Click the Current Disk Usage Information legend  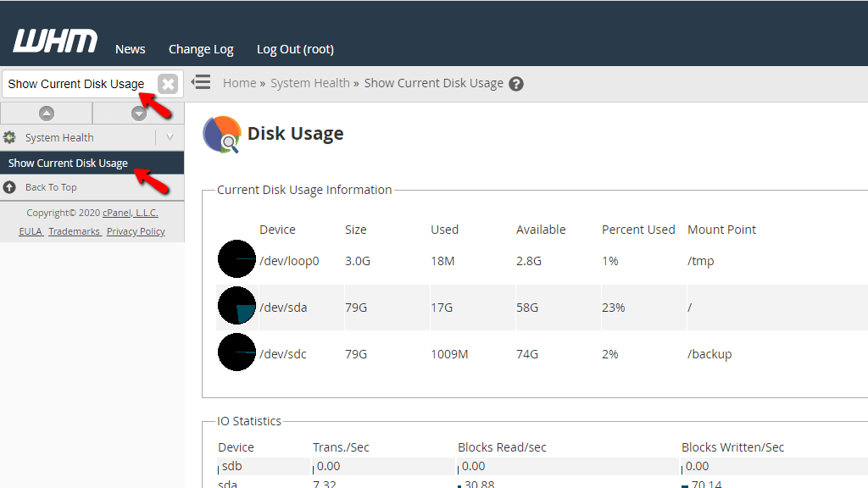coord(304,190)
